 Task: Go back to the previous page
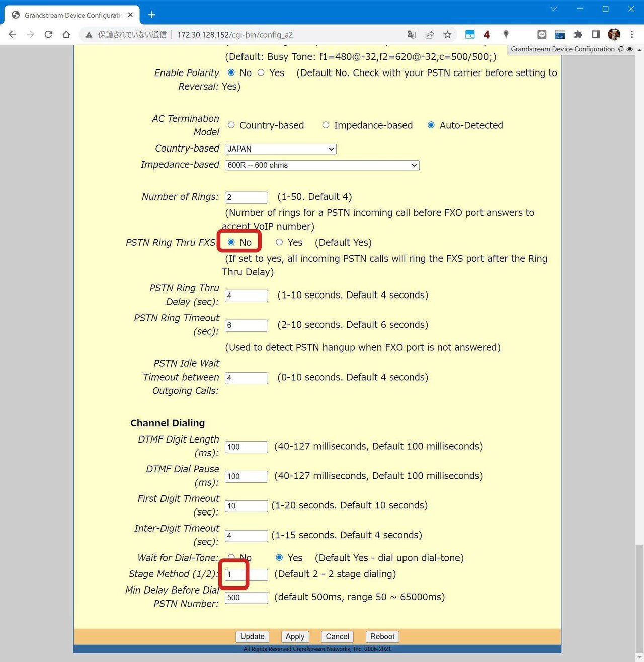(x=13, y=34)
